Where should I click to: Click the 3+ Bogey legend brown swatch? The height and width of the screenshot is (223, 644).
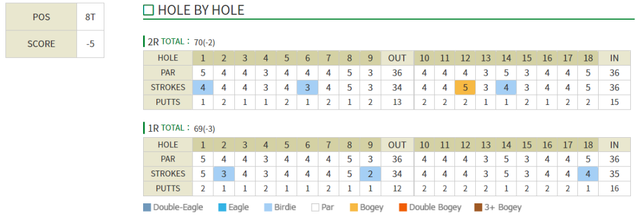478,207
